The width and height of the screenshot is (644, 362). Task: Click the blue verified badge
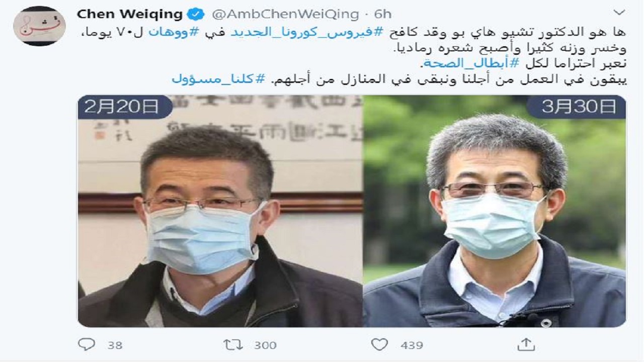pyautogui.click(x=196, y=15)
